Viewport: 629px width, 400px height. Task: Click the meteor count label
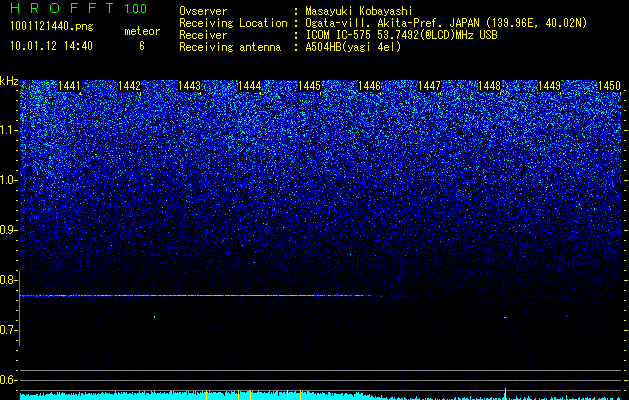click(142, 31)
